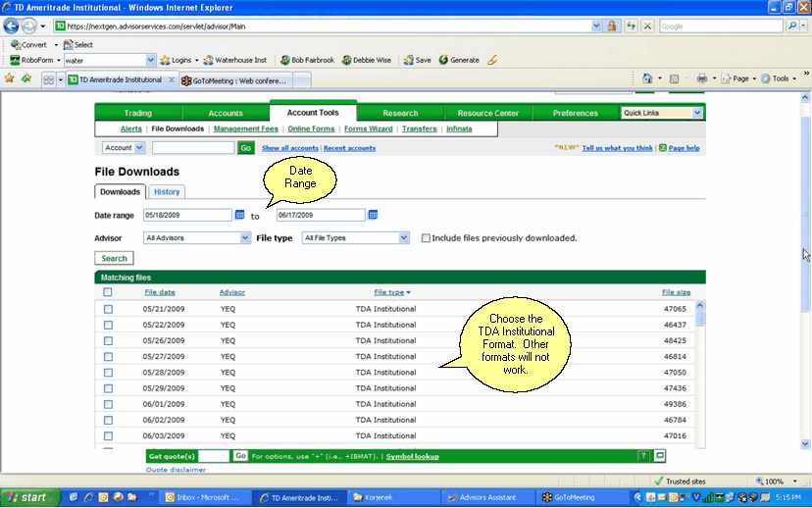This screenshot has height=508, width=812.
Task: Switch to the Accounts tab
Action: [x=226, y=113]
